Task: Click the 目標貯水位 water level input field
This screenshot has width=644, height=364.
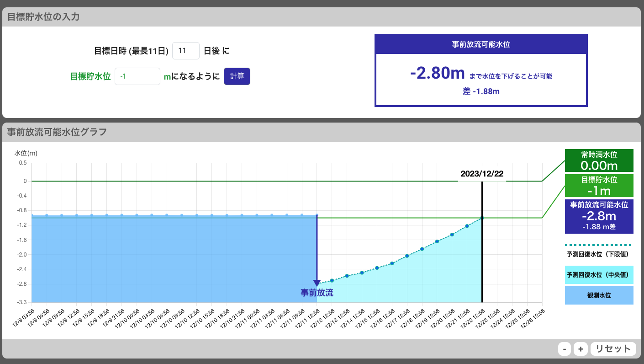Action: [x=137, y=76]
